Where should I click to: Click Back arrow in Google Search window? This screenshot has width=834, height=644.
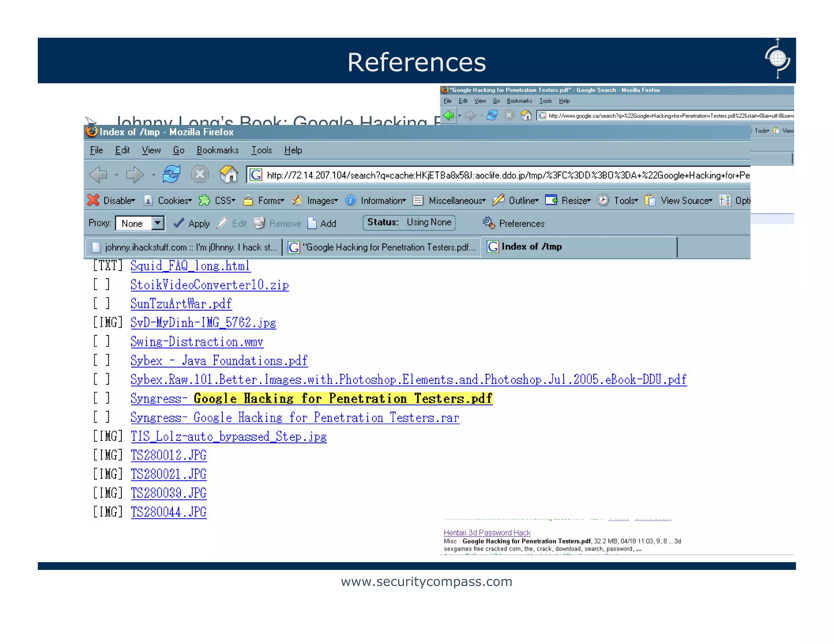pos(449,116)
